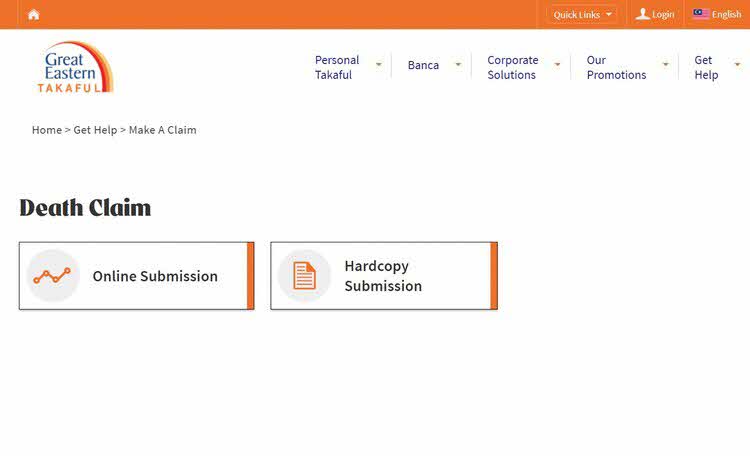Click the Hardcopy Submission document icon
The width and height of the screenshot is (750, 456).
click(304, 276)
